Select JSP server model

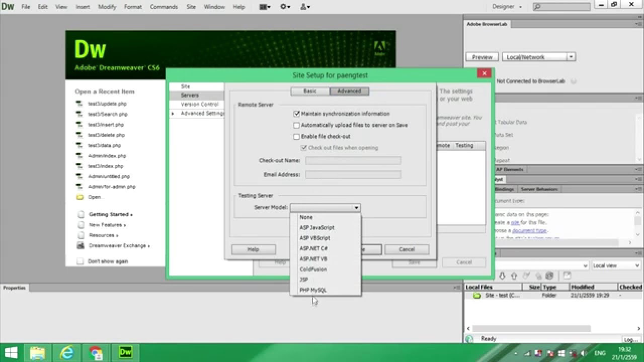click(303, 280)
